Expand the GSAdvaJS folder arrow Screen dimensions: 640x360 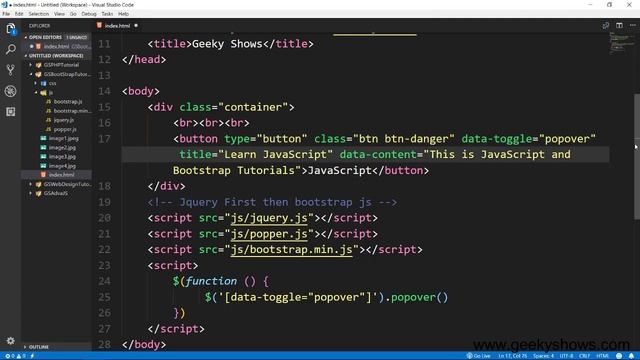point(31,193)
